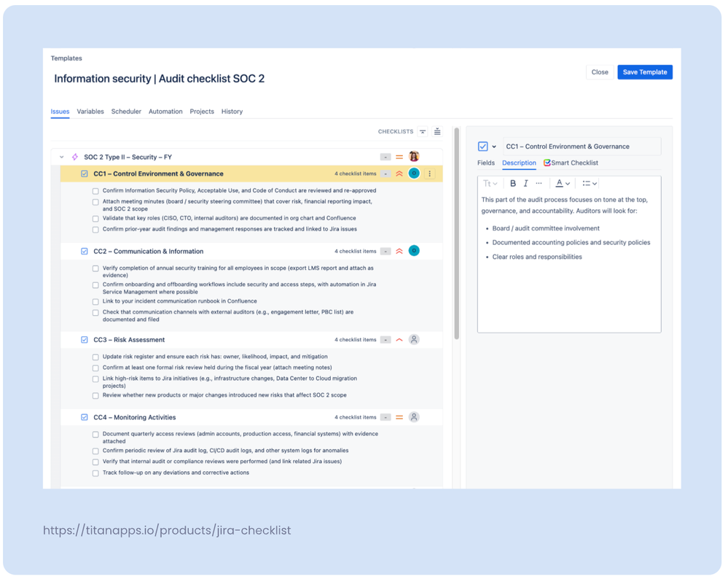Toggle italic formatting in description editor
The width and height of the screenshot is (728, 579).
coord(525,184)
